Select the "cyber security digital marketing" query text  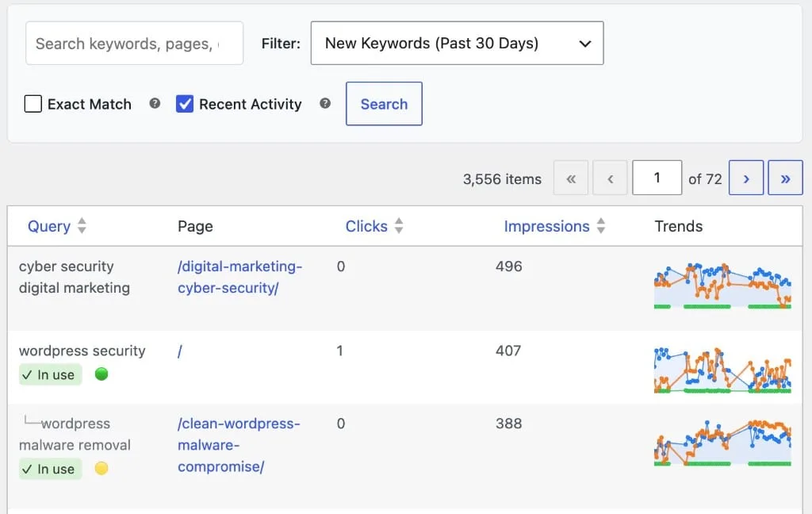click(74, 277)
